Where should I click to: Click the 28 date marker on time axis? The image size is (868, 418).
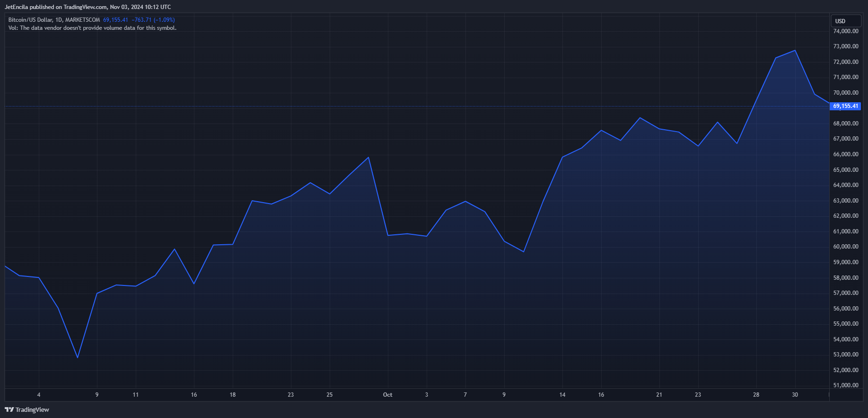756,395
